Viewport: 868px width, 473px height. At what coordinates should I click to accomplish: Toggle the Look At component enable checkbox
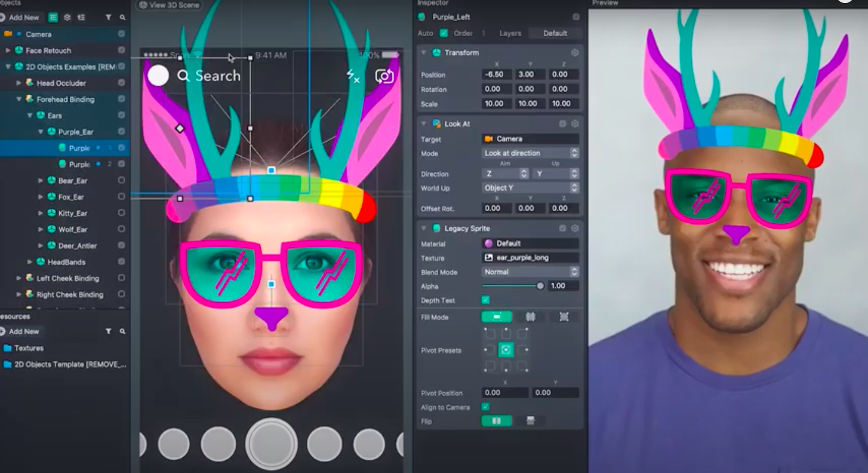[x=562, y=124]
